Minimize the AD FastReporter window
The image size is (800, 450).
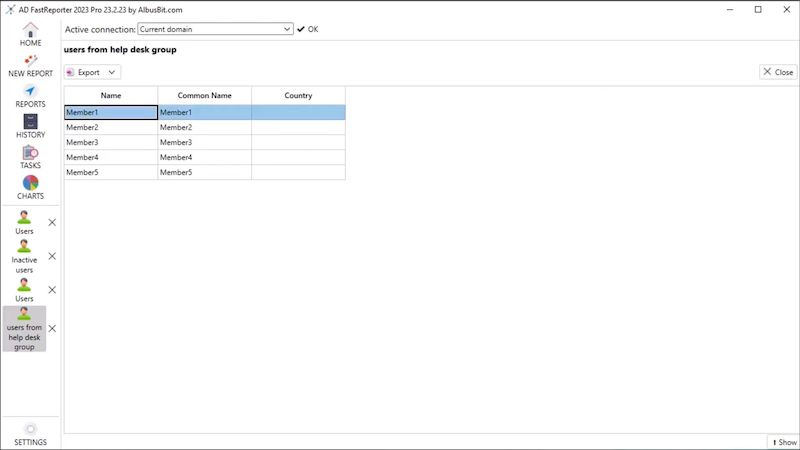pos(730,9)
